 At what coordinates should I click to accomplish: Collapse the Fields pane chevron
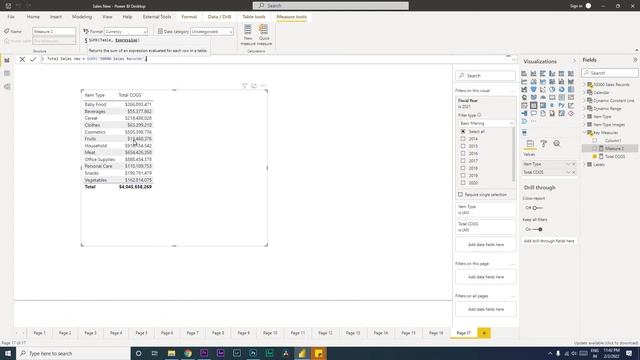pyautogui.click(x=635, y=60)
